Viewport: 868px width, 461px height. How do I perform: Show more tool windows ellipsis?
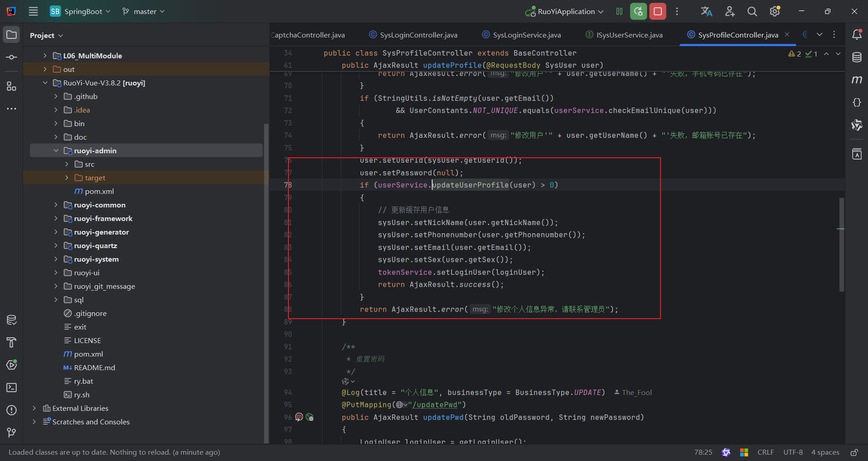tap(12, 109)
